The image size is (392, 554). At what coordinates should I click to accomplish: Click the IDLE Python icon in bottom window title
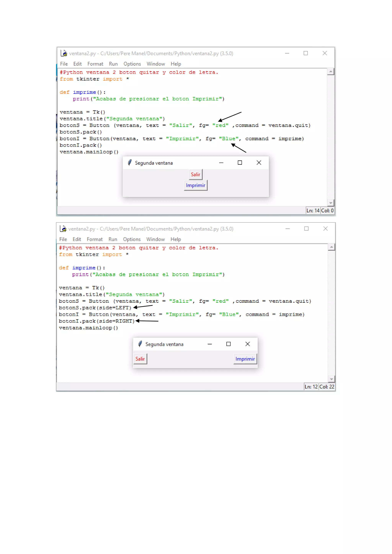[63, 229]
